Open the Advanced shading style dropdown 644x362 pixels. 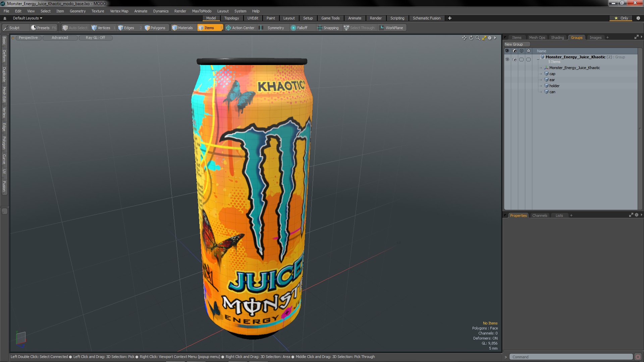(60, 38)
